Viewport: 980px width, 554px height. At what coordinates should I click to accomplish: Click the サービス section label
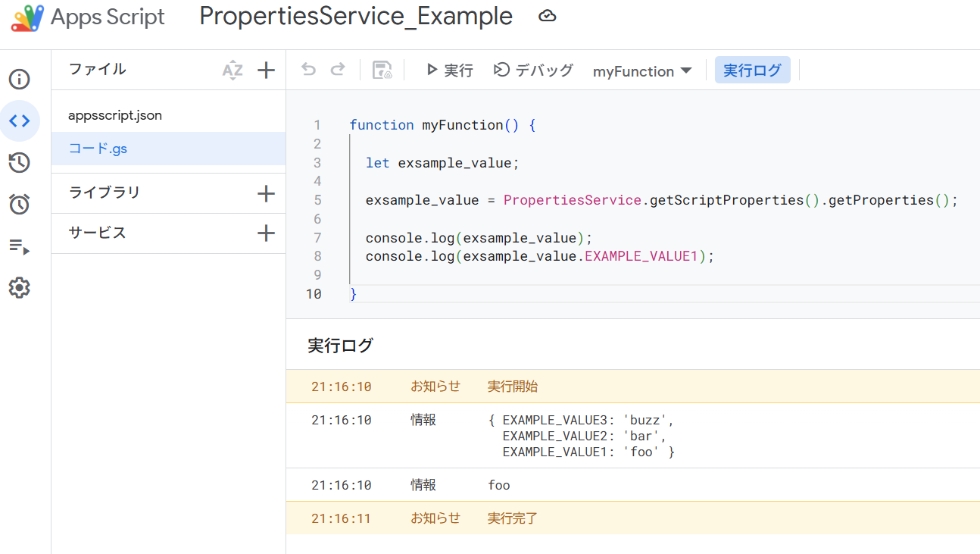click(x=98, y=233)
